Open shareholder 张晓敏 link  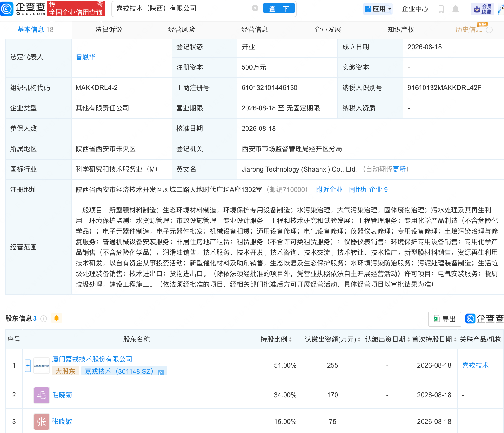pyautogui.click(x=62, y=422)
